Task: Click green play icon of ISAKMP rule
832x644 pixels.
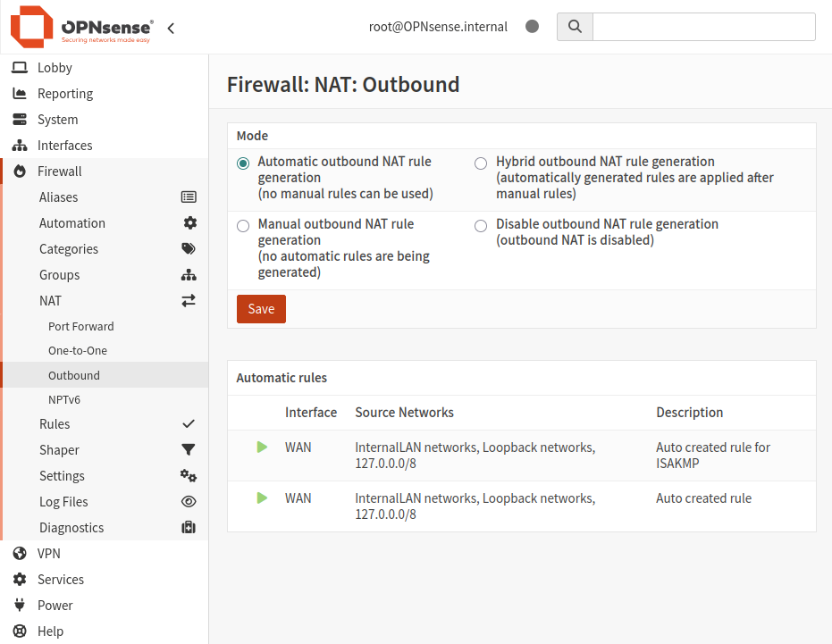Action: point(262,447)
